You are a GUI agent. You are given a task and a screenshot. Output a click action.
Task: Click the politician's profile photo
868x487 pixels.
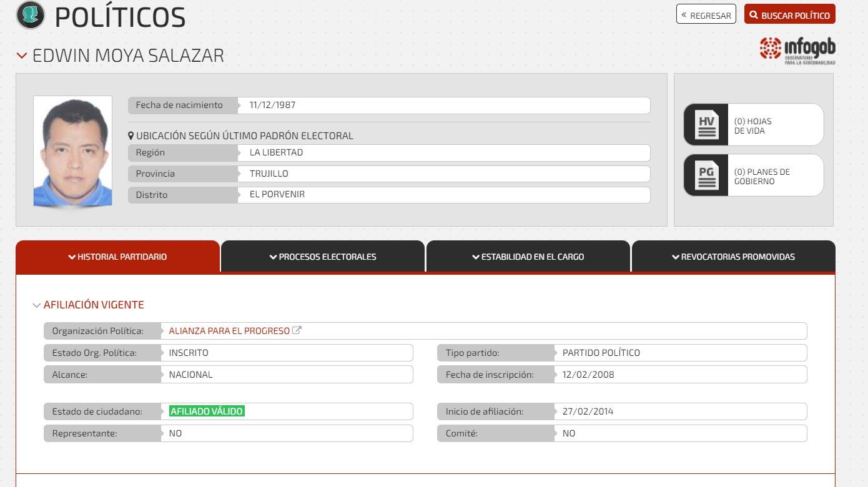[x=72, y=150]
